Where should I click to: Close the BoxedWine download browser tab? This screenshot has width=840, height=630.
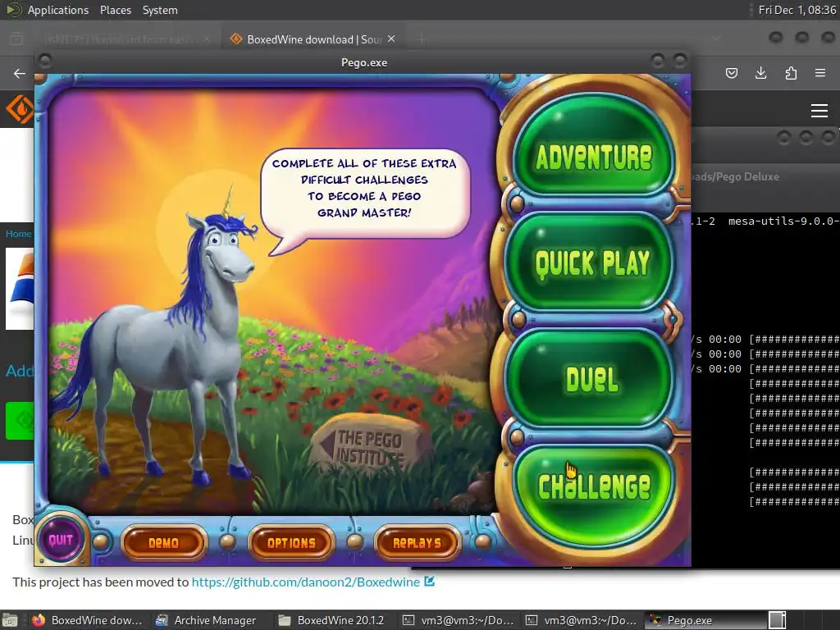(x=391, y=39)
